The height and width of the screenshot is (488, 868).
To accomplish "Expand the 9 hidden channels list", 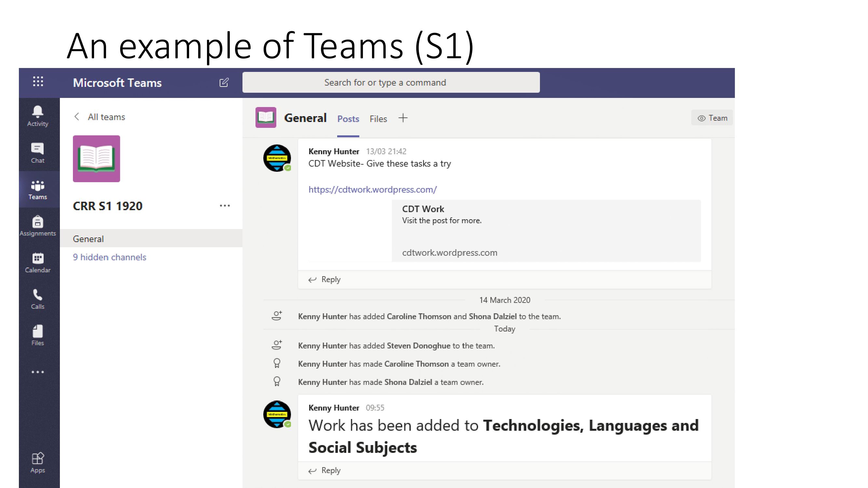I will [109, 257].
